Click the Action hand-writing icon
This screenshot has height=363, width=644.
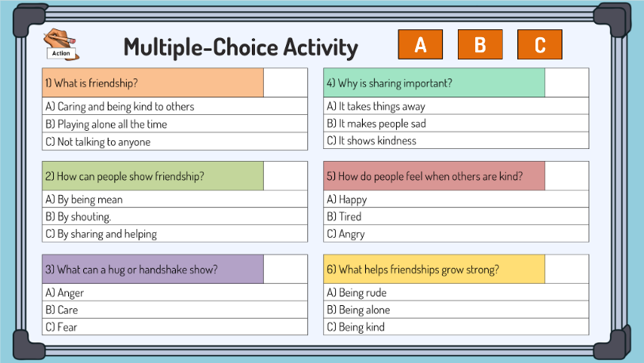point(61,44)
